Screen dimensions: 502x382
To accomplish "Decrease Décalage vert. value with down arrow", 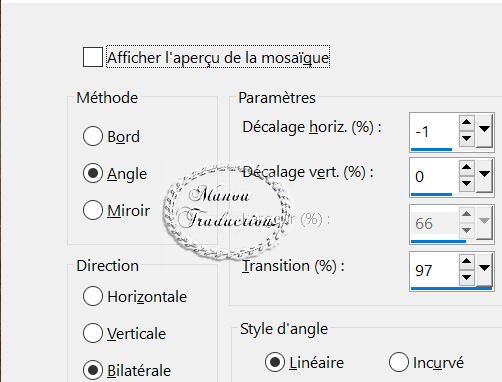I will click(x=466, y=184).
